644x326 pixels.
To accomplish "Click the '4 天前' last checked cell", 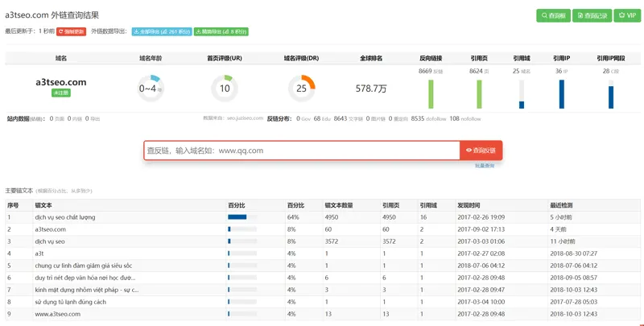I will [x=558, y=229].
